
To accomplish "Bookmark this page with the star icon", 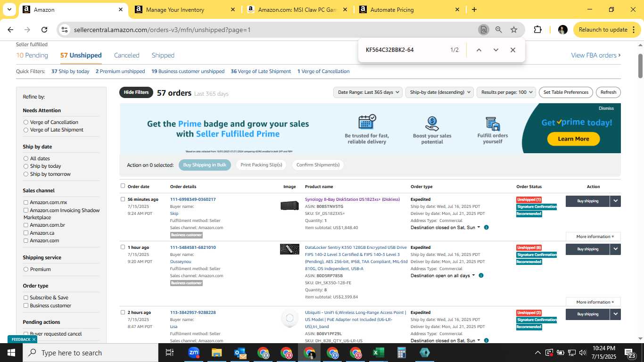I will [514, 30].
